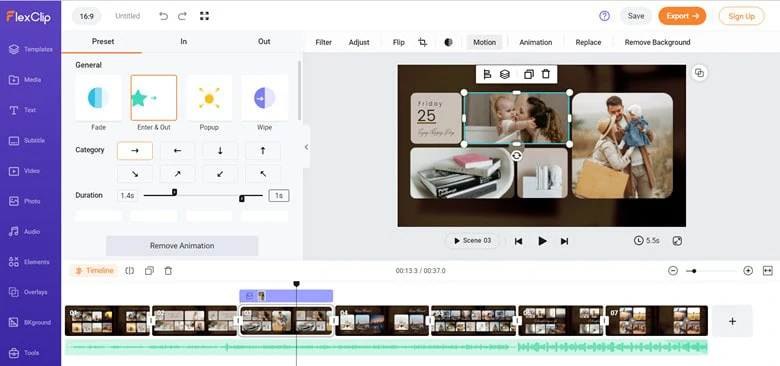The image size is (780, 366).
Task: Open the Scene 03 play selector
Action: tap(472, 241)
